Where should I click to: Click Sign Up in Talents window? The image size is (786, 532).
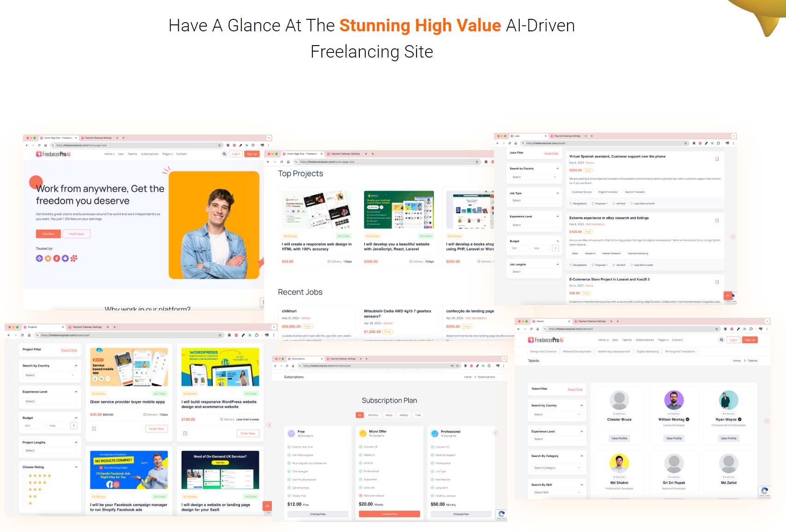[750, 340]
